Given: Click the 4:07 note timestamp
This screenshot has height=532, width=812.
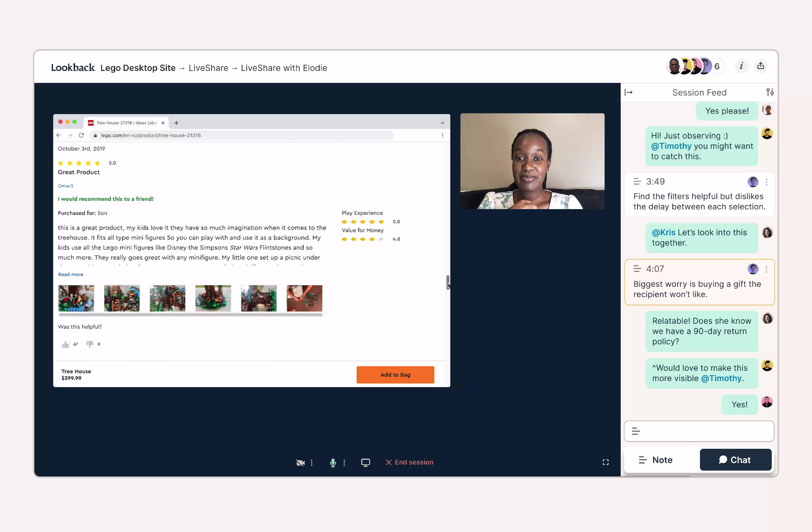Looking at the screenshot, I should (655, 269).
